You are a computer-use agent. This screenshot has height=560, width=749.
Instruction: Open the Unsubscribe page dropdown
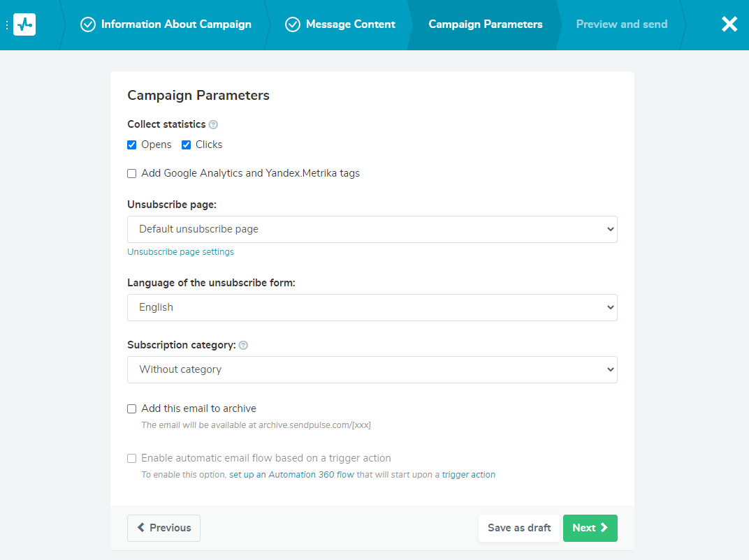[372, 229]
